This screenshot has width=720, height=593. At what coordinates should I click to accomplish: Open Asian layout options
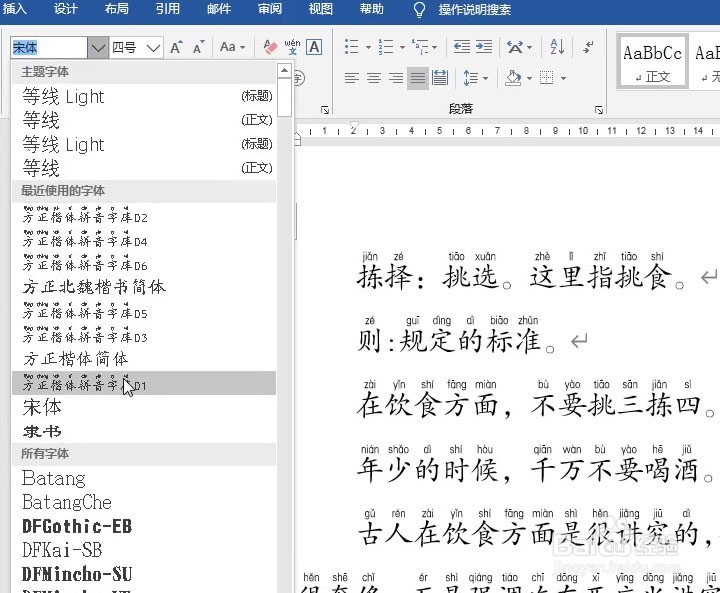519,47
